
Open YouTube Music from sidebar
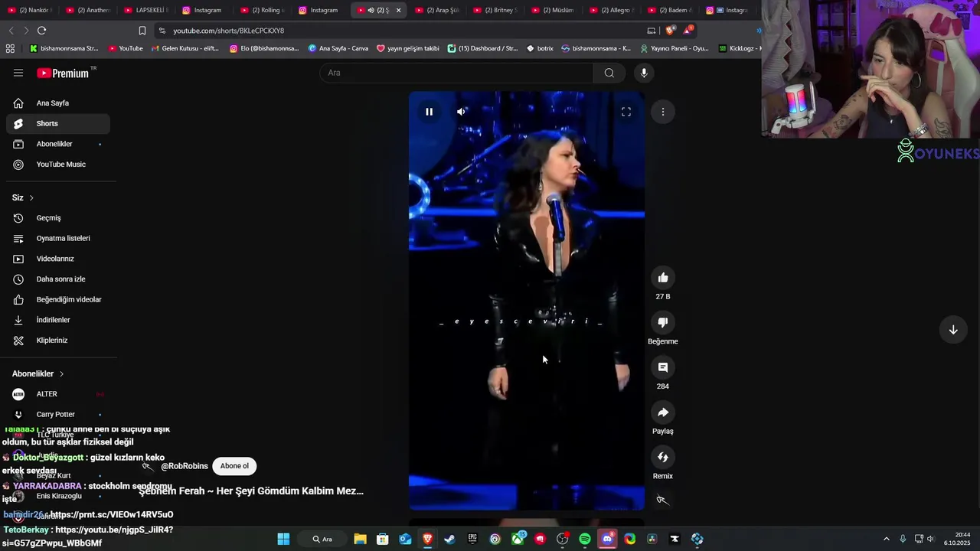58,165
